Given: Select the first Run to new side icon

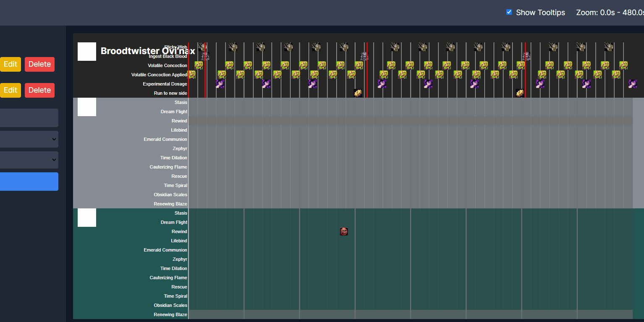Looking at the screenshot, I should (x=358, y=93).
